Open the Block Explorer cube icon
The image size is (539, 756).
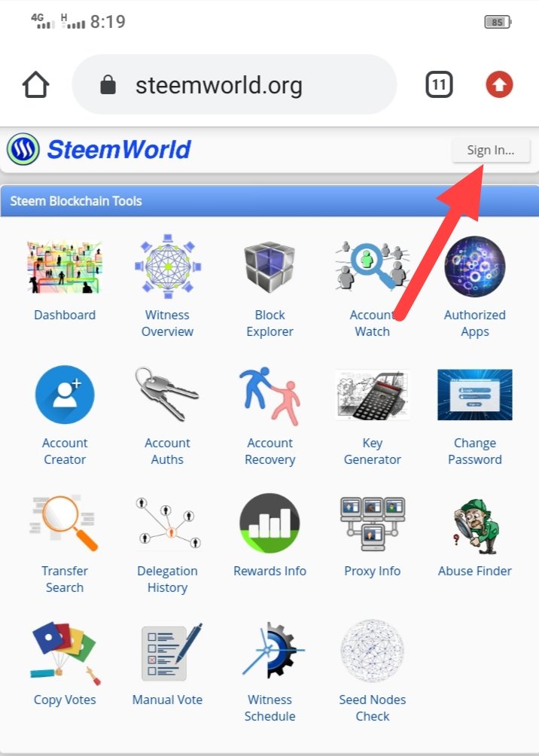click(269, 267)
